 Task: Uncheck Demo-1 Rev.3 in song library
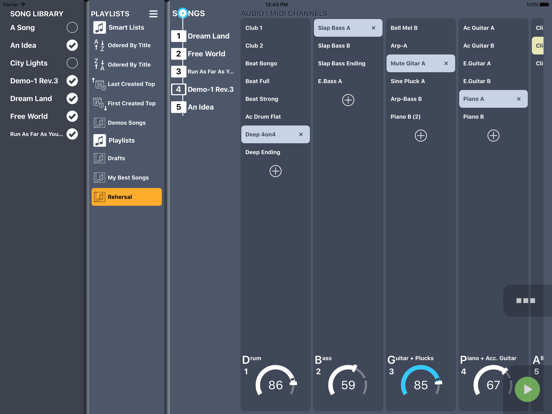click(72, 81)
